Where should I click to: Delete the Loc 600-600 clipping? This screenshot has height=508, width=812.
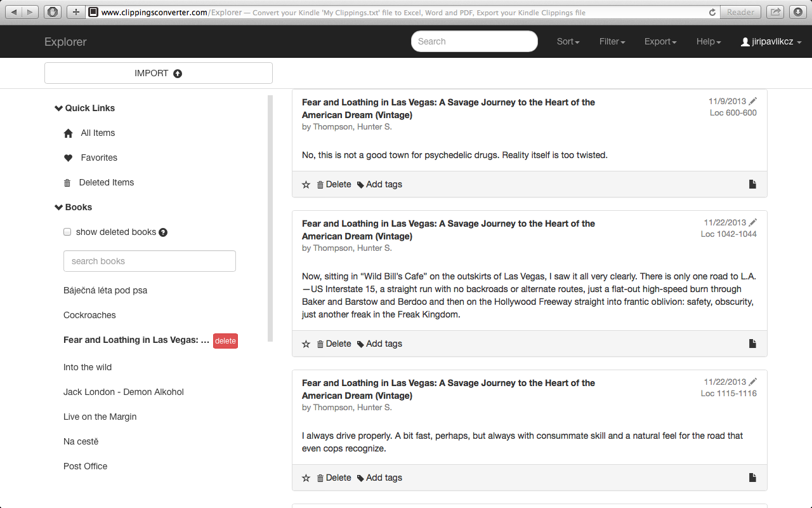(x=334, y=184)
